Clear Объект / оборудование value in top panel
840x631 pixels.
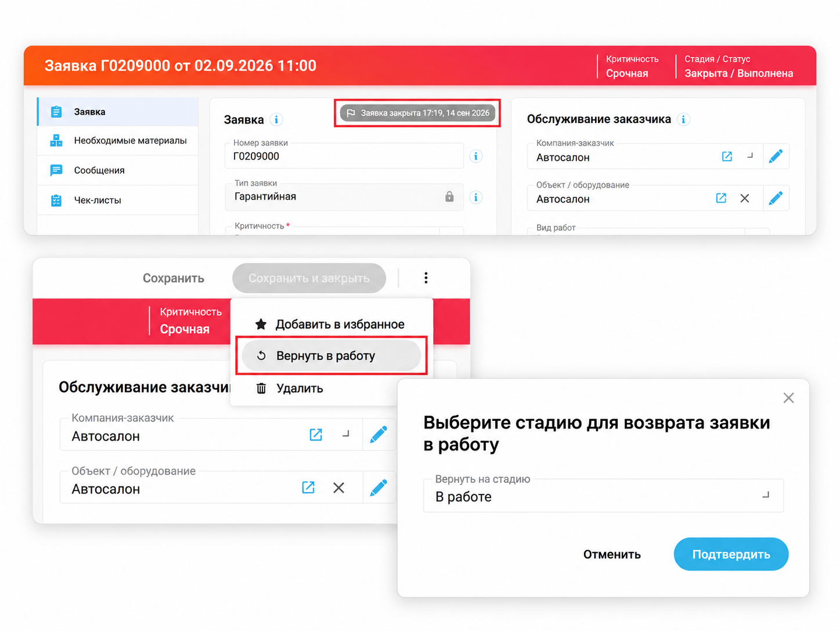[745, 199]
